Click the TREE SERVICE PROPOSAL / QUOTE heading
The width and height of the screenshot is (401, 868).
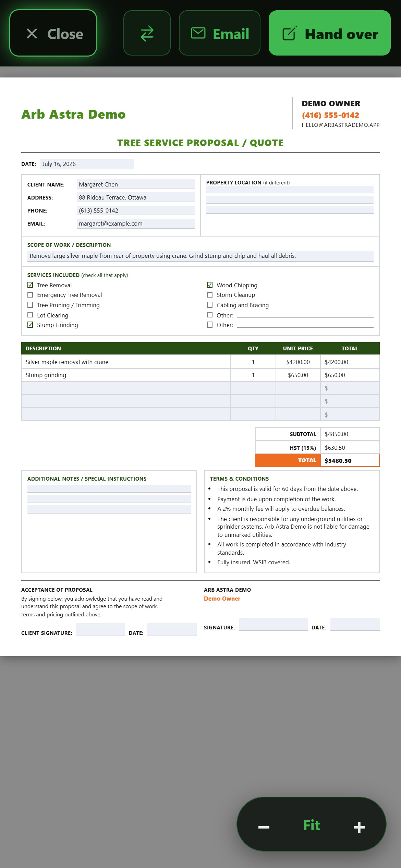coord(200,143)
